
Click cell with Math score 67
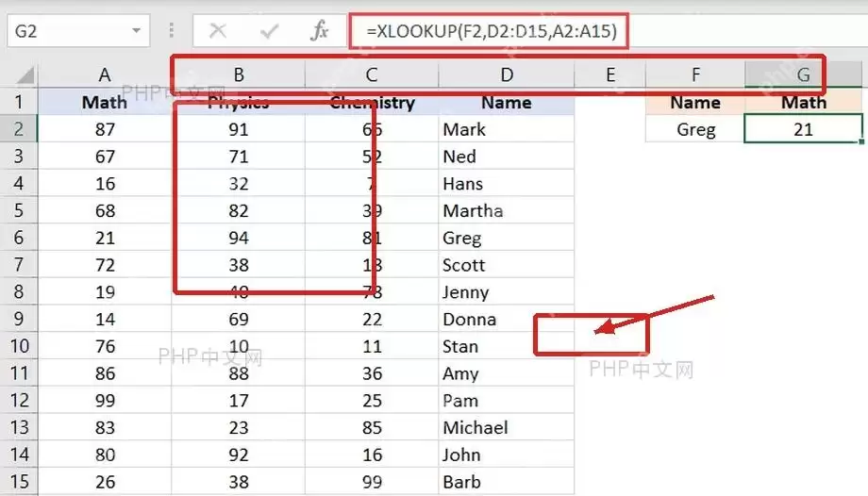click(x=105, y=157)
